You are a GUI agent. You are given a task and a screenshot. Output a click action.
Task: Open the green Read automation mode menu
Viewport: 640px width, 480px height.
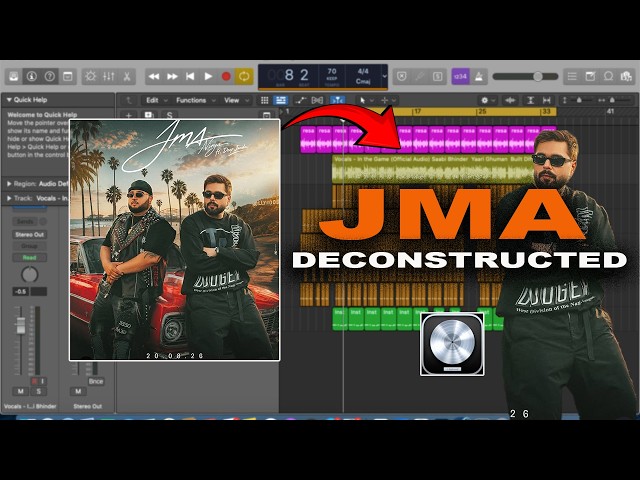click(x=29, y=258)
